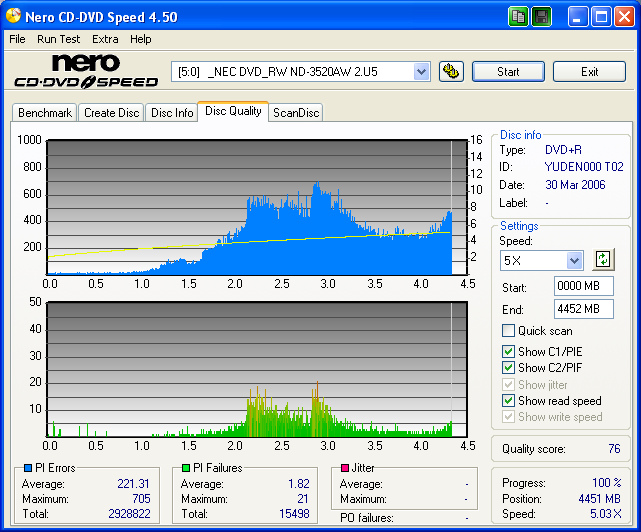Toggle the Show C1/PIE checkbox
Viewport: 641px width, 532px height.
pos(508,352)
